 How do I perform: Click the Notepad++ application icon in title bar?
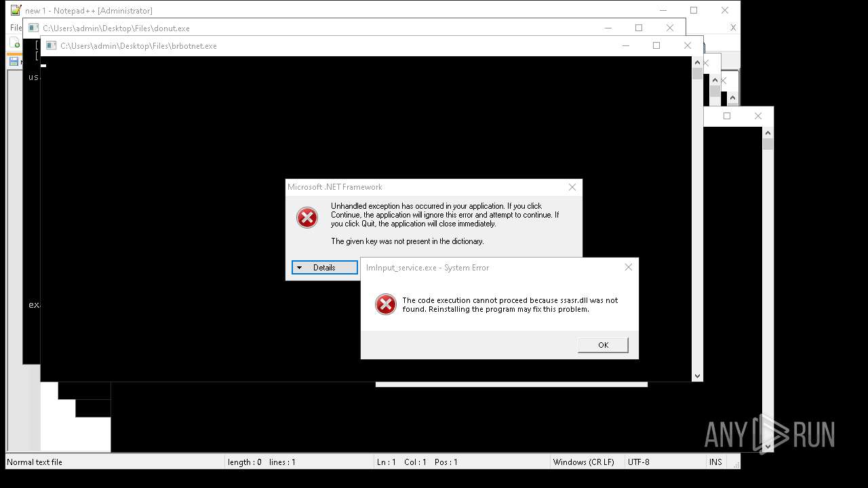coord(16,10)
